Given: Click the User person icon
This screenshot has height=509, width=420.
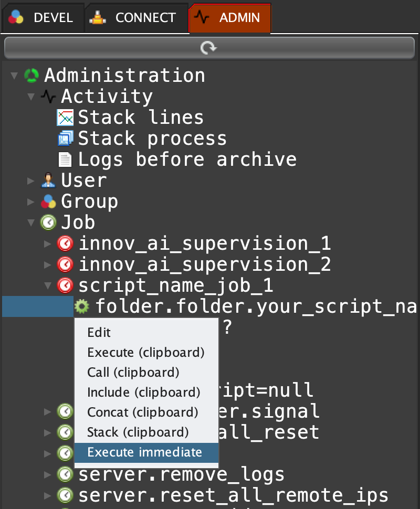Looking at the screenshot, I should pos(48,181).
